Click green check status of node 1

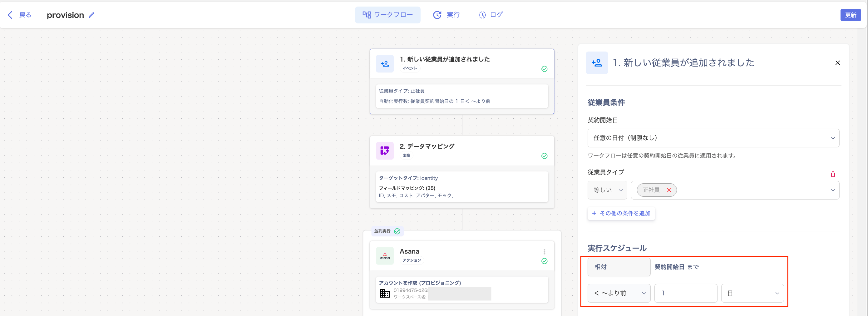pyautogui.click(x=544, y=69)
